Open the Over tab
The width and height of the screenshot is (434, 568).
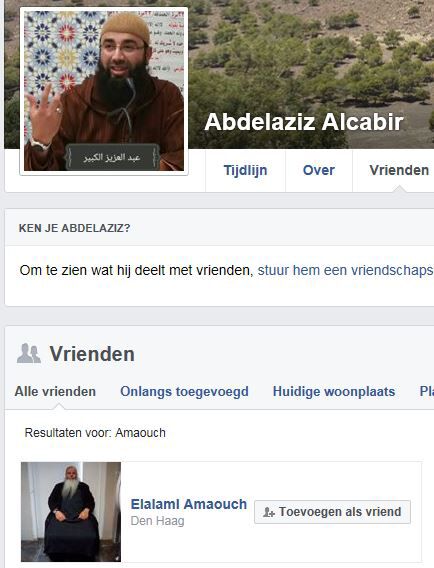click(x=319, y=170)
